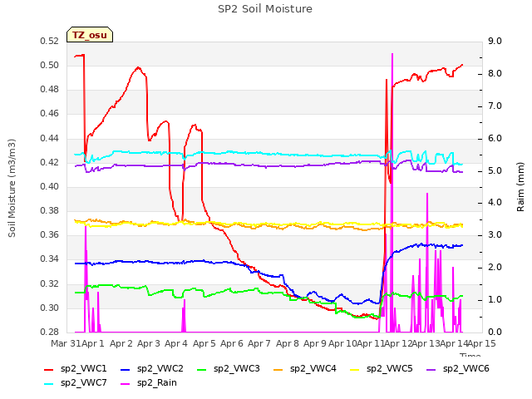The height and width of the screenshot is (399, 532).
Task: Click the 0.52 left axis value
Action: click(x=50, y=42)
